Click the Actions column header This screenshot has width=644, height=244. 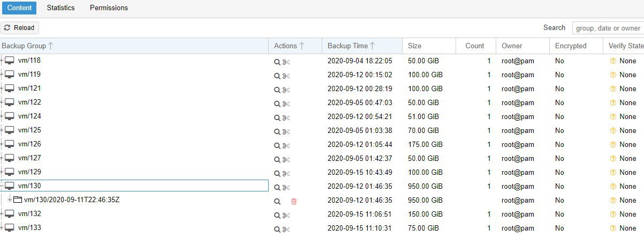coord(295,46)
